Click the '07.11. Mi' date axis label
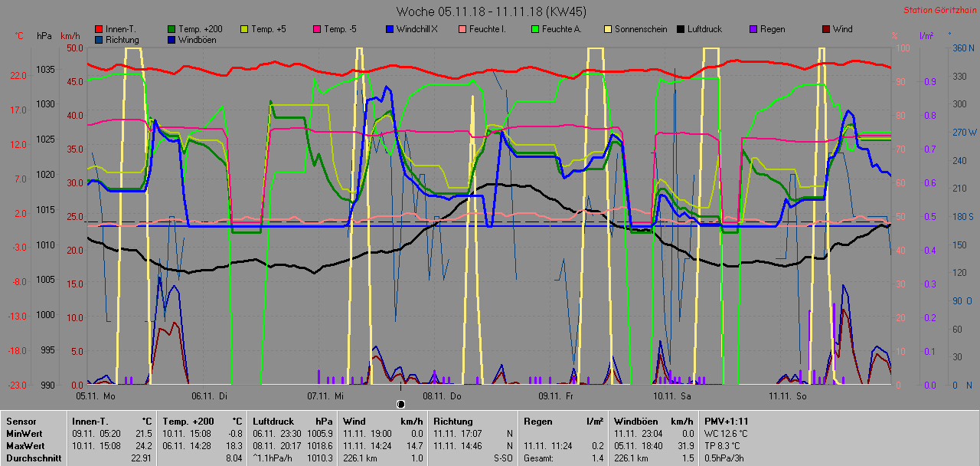Viewport: 980px width, 466px height. coord(325,395)
